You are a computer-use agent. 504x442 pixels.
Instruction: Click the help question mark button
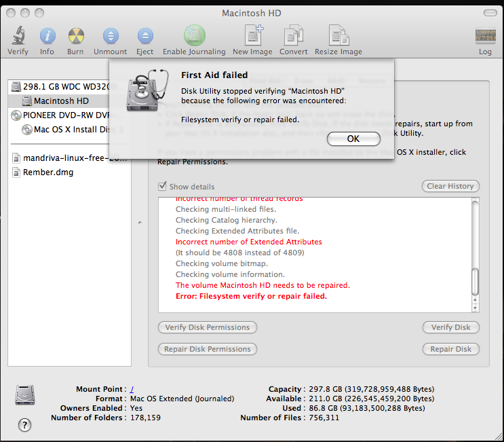[24, 425]
